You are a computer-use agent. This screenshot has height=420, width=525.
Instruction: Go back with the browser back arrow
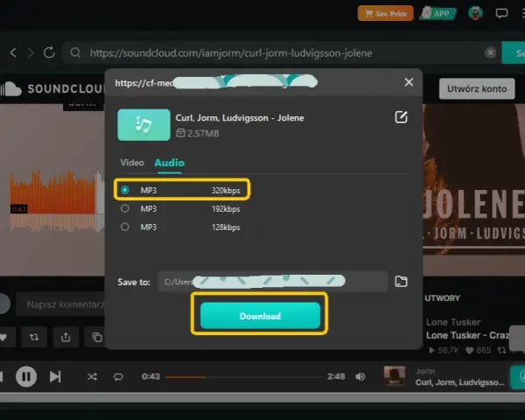coord(13,52)
